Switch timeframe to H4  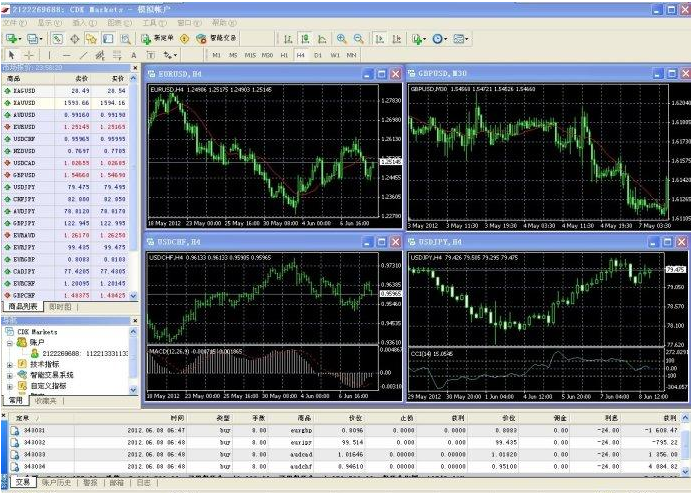click(x=301, y=55)
